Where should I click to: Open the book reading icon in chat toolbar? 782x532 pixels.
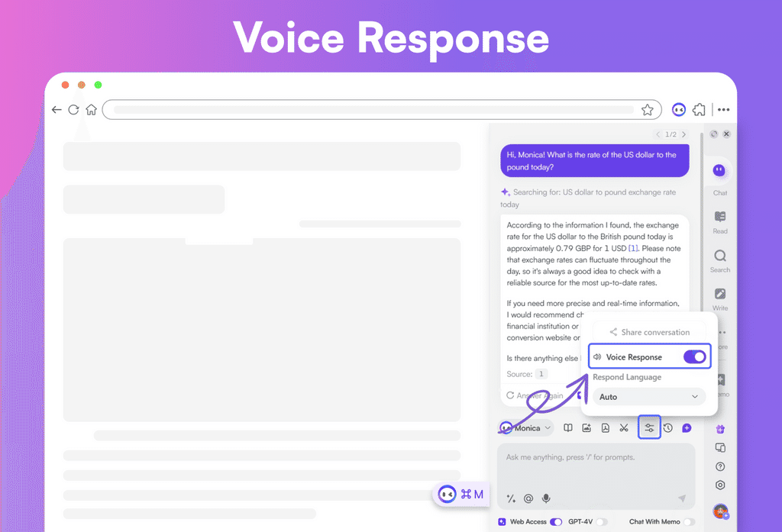(x=568, y=428)
